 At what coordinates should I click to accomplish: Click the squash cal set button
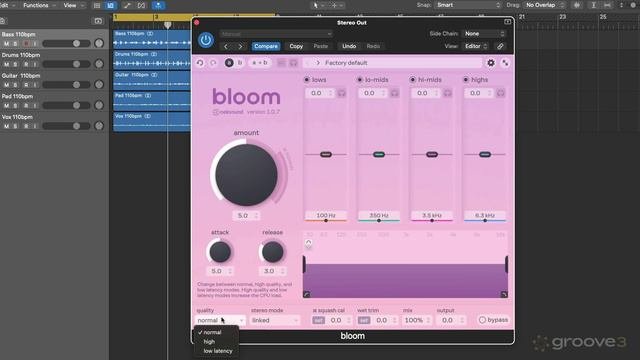[318, 320]
